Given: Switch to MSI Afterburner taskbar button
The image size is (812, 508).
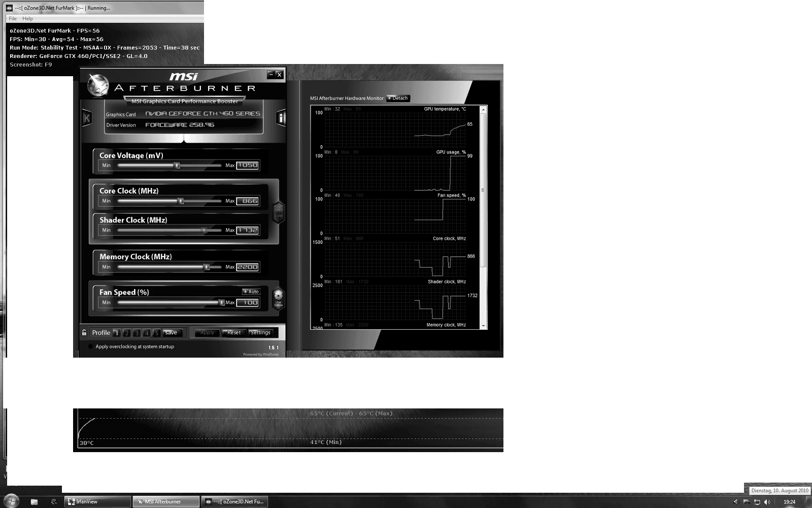Looking at the screenshot, I should click(165, 501).
